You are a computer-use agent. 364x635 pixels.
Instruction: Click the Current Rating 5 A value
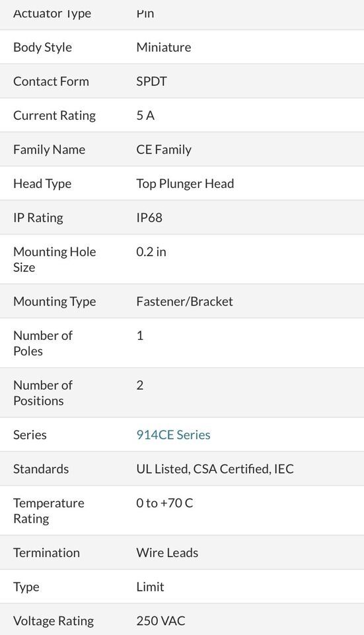tap(145, 115)
